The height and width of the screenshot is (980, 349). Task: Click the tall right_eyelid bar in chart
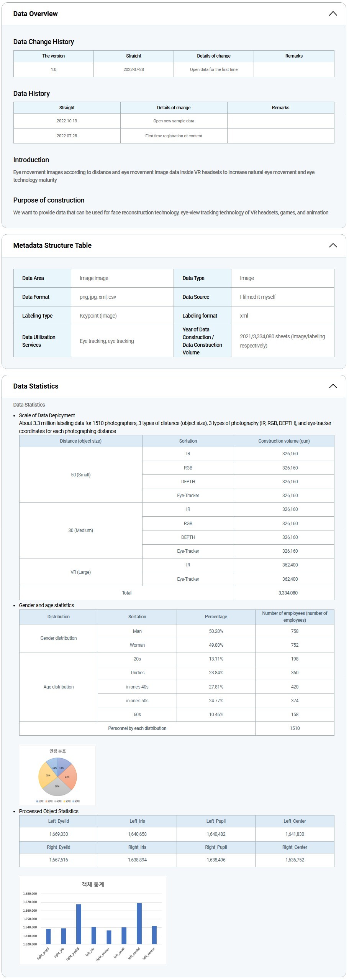[79, 924]
